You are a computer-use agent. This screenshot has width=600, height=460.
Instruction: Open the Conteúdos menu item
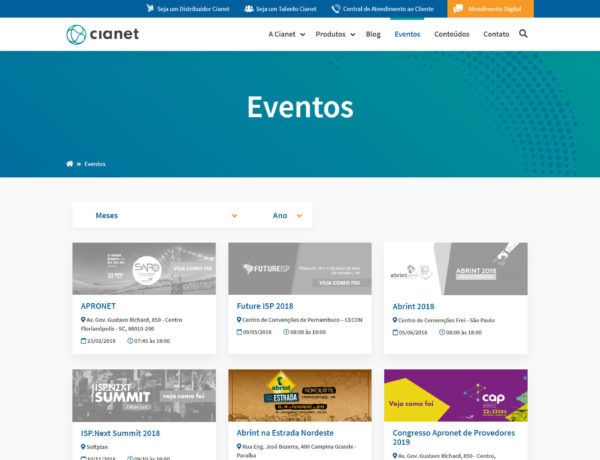452,34
